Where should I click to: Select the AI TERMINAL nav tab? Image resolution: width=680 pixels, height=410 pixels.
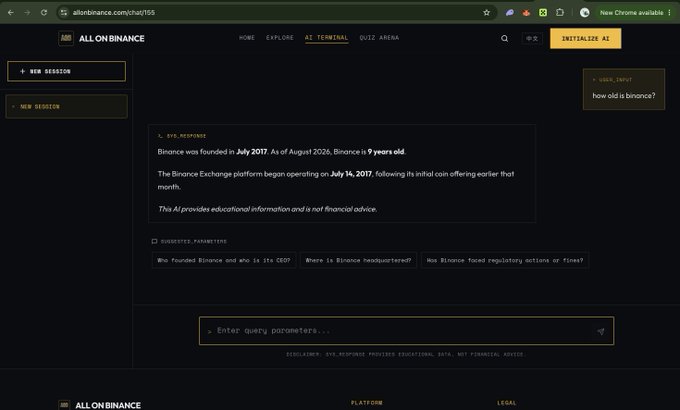click(327, 38)
